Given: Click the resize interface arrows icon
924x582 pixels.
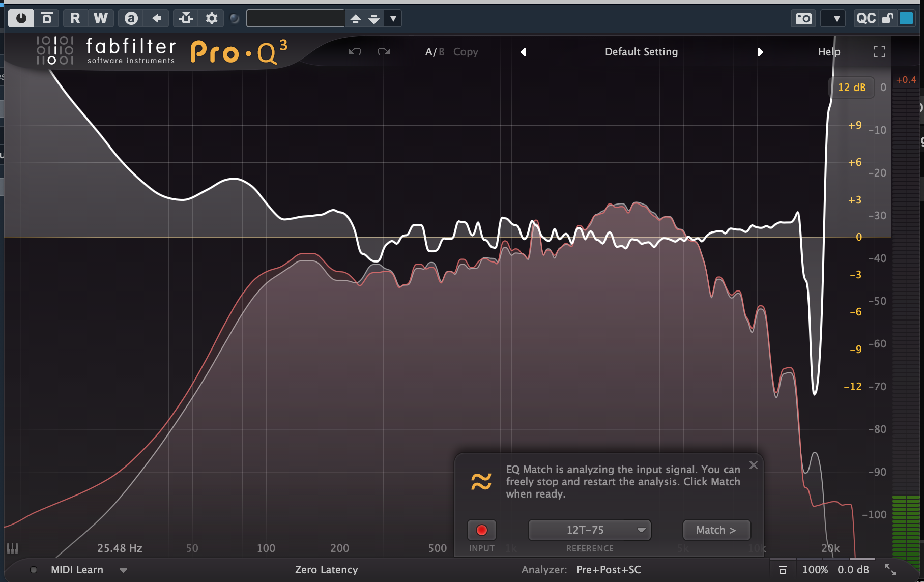Looking at the screenshot, I should click(x=890, y=570).
